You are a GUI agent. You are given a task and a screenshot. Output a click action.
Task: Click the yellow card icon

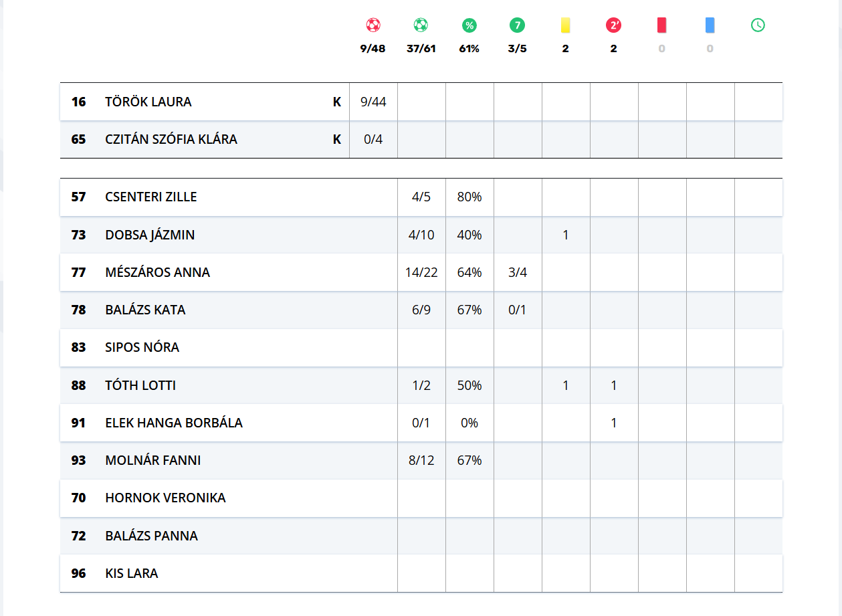click(565, 25)
